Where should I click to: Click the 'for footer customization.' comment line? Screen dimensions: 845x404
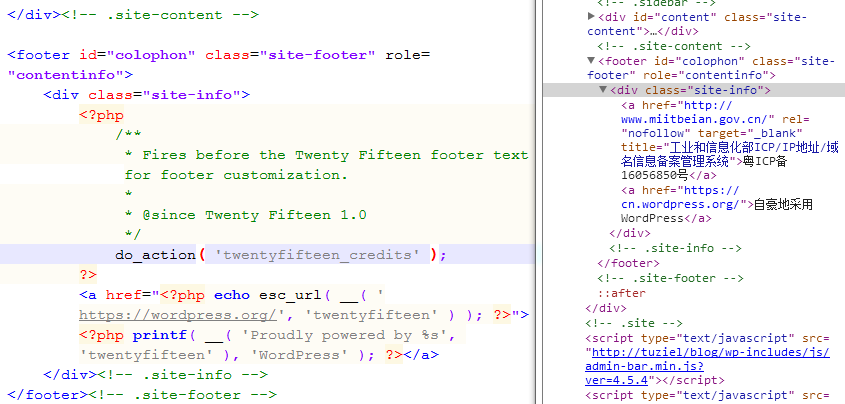[x=237, y=175]
